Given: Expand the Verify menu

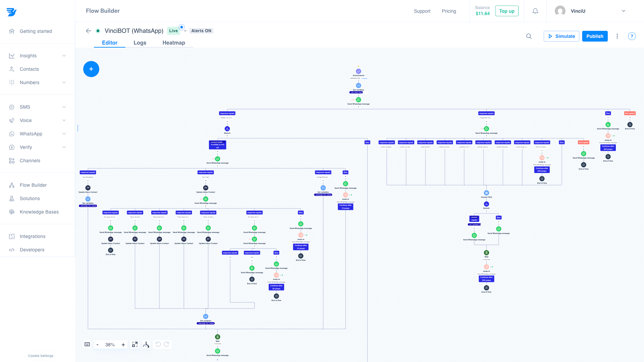Looking at the screenshot, I should (37, 147).
